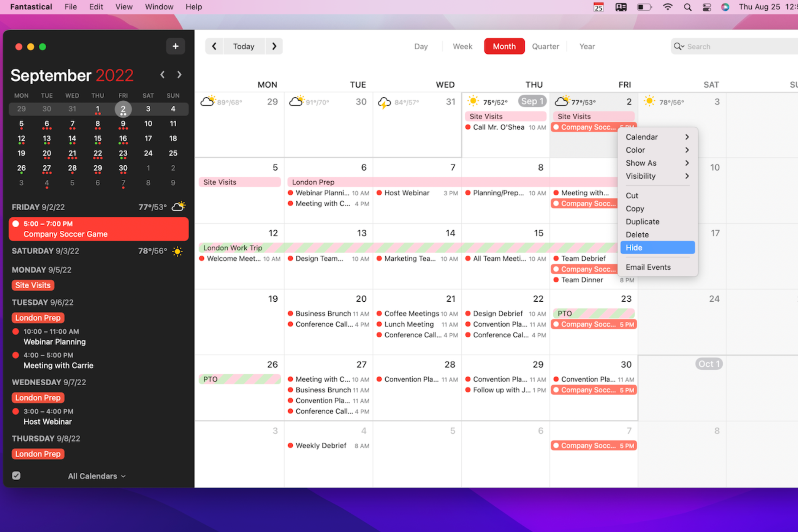Expand the Calendar submenu in context menu
Viewport: 798px width, 532px height.
click(x=657, y=137)
